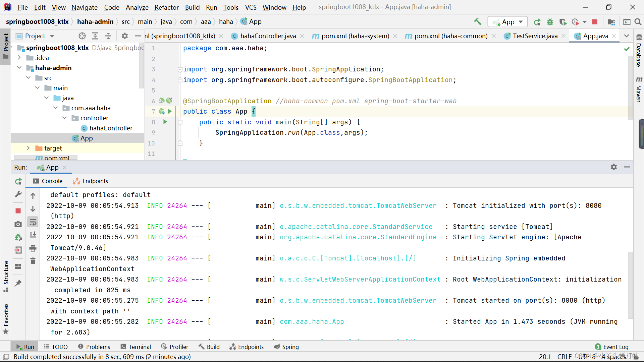Click haha-admin breadcrumb in navigation bar
This screenshot has height=362, width=644.
coord(95,21)
